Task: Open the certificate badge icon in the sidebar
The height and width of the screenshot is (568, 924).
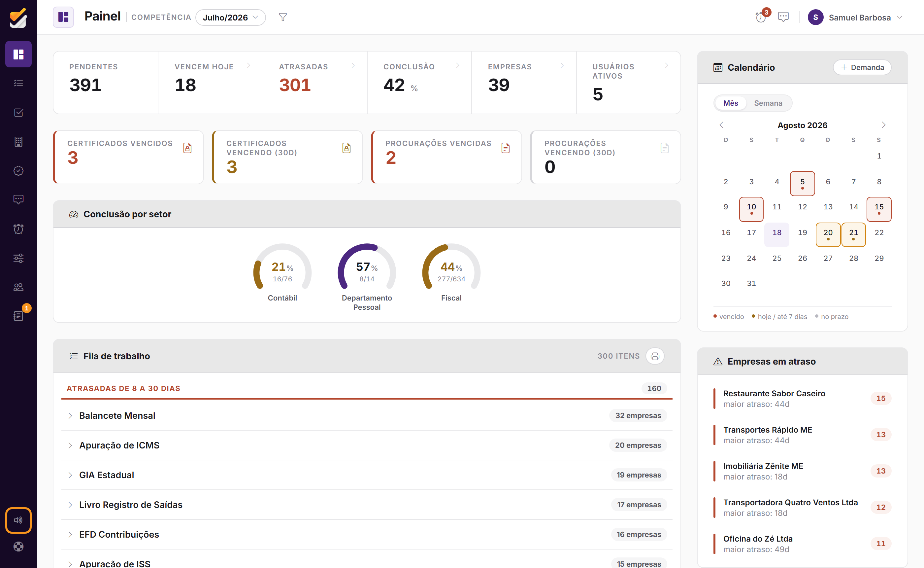Action: [18, 171]
